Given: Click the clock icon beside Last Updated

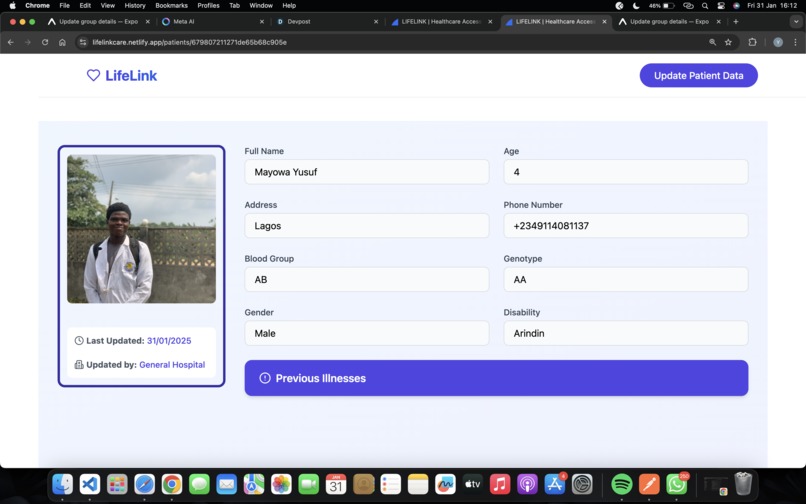Looking at the screenshot, I should [x=79, y=340].
